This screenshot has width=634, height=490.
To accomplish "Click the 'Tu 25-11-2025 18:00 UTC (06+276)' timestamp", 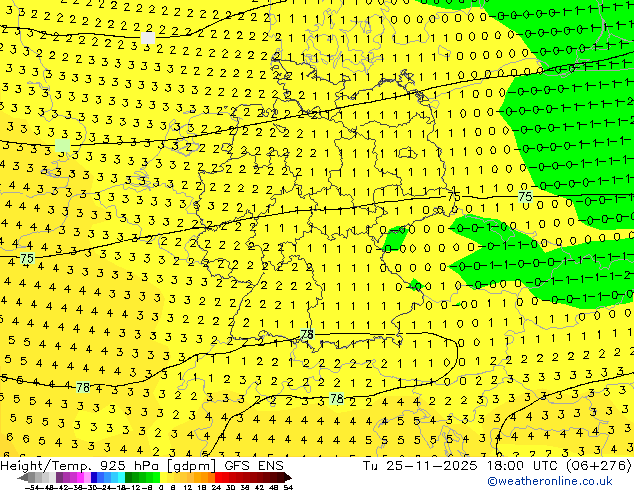I will 497,466.
